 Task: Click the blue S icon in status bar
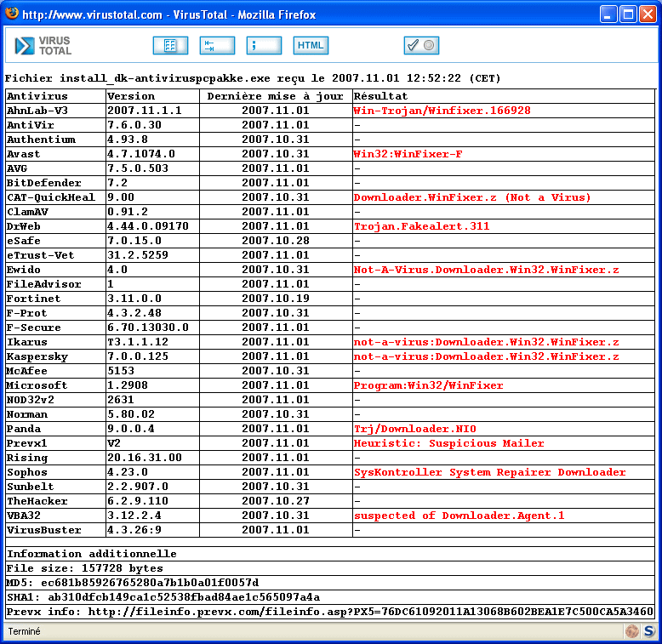[648, 631]
